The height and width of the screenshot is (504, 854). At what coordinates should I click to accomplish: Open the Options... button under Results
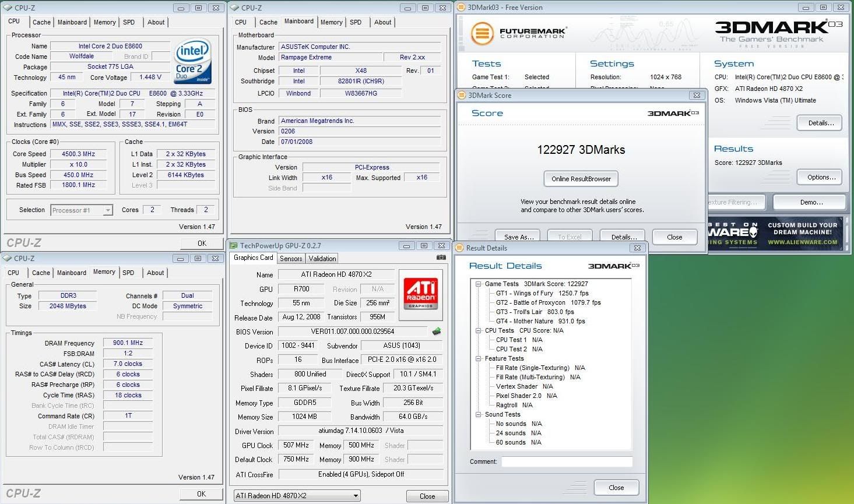coord(821,177)
